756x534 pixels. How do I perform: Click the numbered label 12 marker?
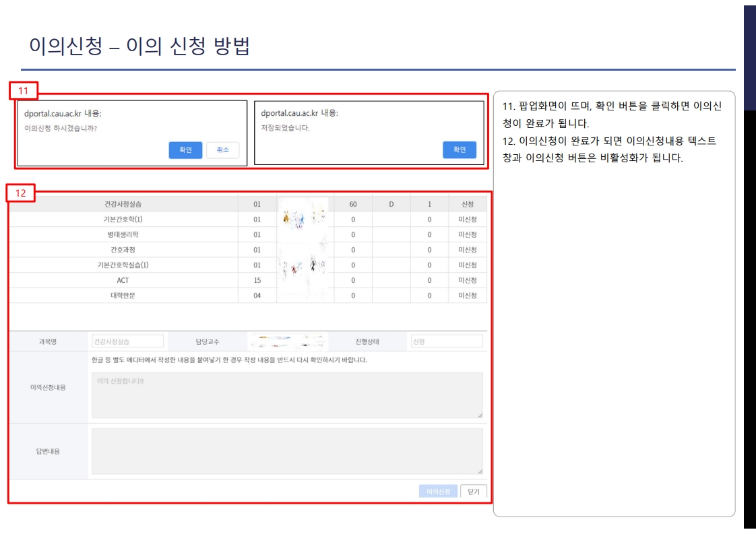22,195
